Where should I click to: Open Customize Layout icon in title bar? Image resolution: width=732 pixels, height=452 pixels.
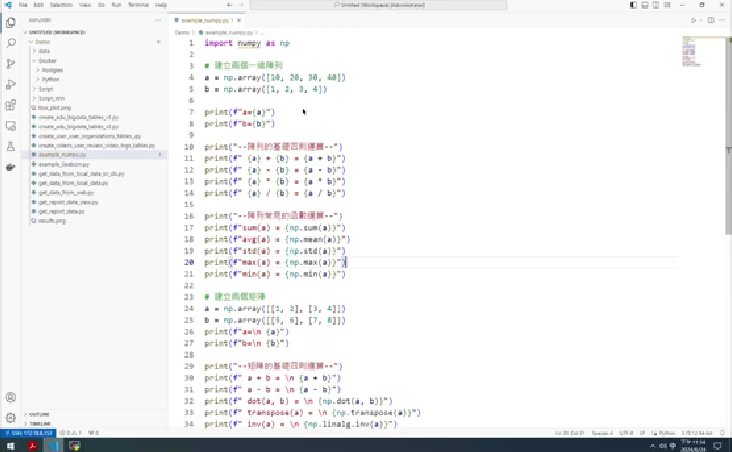pos(667,5)
